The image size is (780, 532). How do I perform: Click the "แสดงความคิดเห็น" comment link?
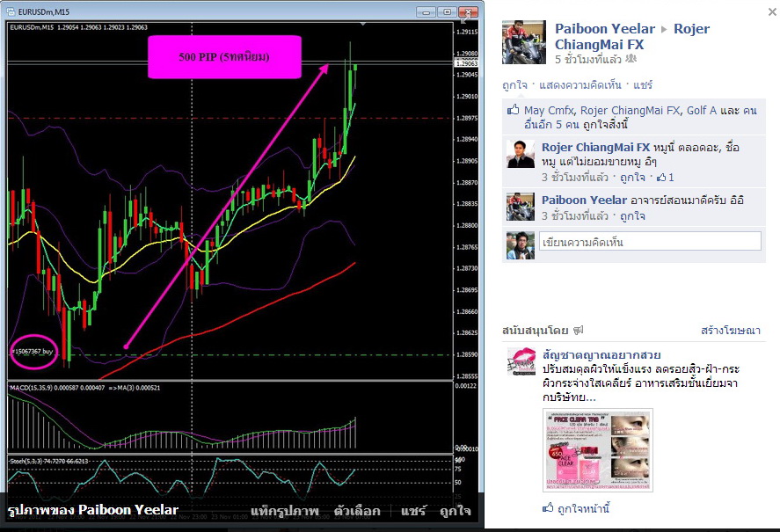click(x=580, y=85)
